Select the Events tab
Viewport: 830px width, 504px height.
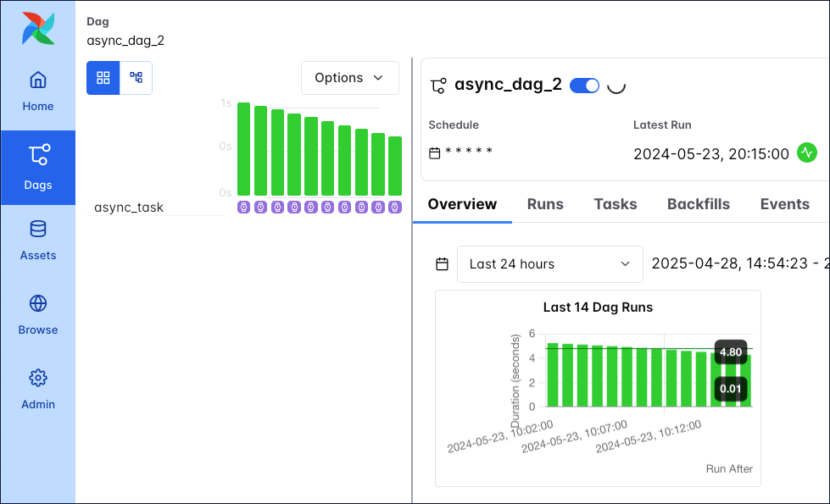pos(784,204)
